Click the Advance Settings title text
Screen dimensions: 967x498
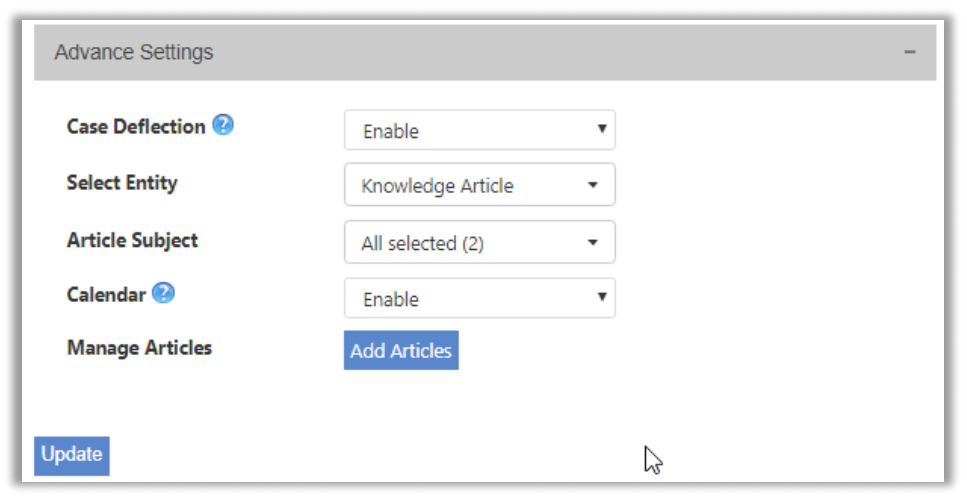[134, 52]
